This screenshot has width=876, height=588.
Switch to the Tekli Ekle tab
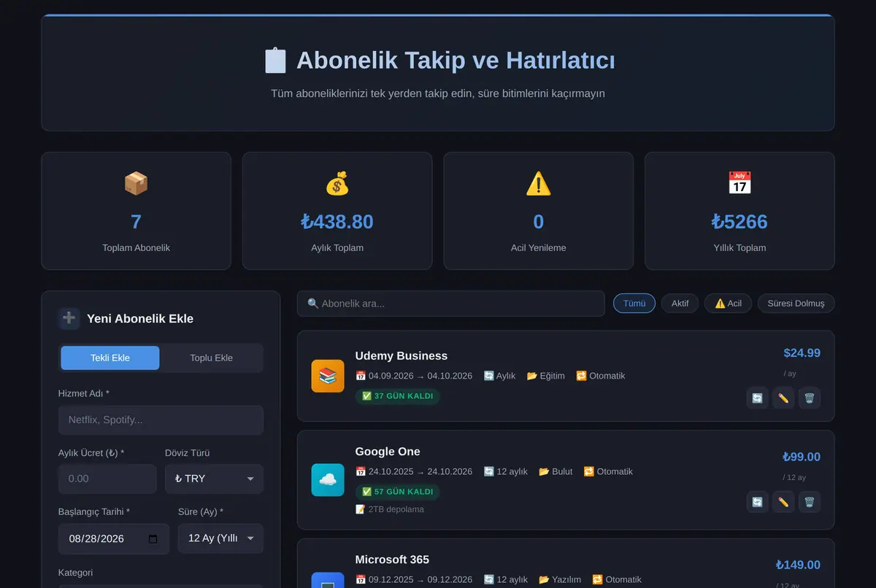click(110, 358)
